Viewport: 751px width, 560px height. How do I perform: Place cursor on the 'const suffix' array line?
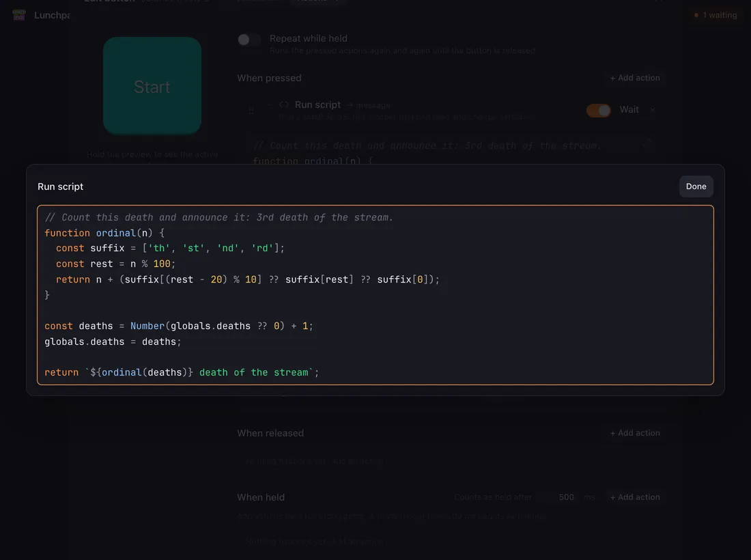tap(170, 248)
